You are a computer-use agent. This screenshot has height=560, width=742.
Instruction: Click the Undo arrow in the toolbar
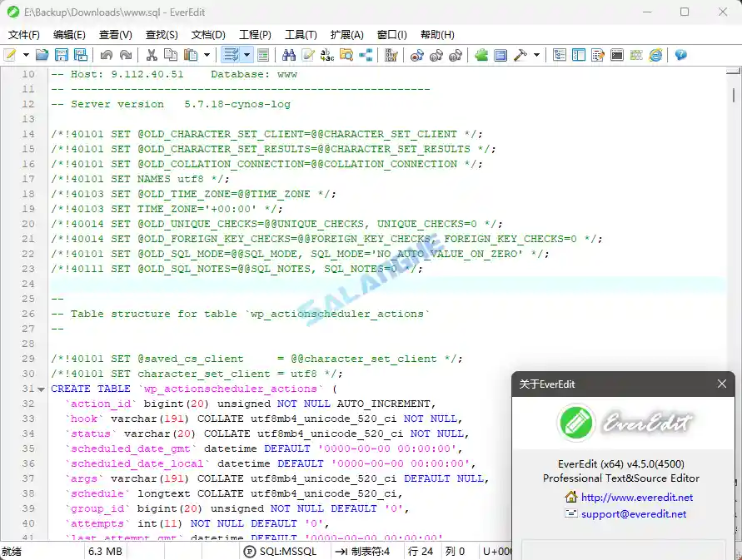(106, 55)
